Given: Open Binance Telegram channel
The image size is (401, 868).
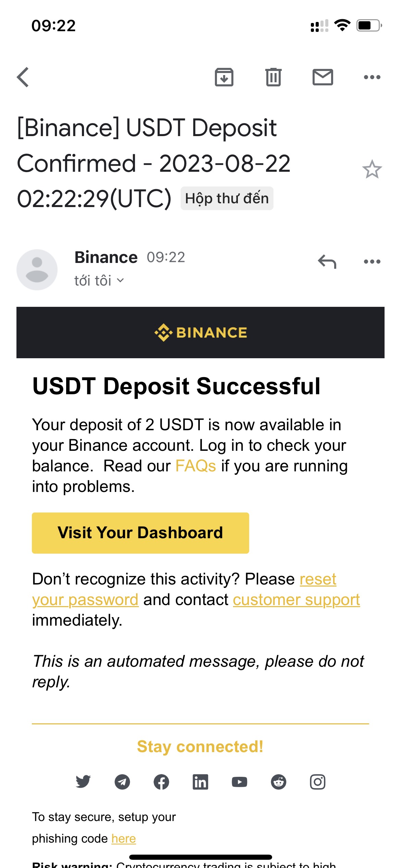Looking at the screenshot, I should [122, 782].
